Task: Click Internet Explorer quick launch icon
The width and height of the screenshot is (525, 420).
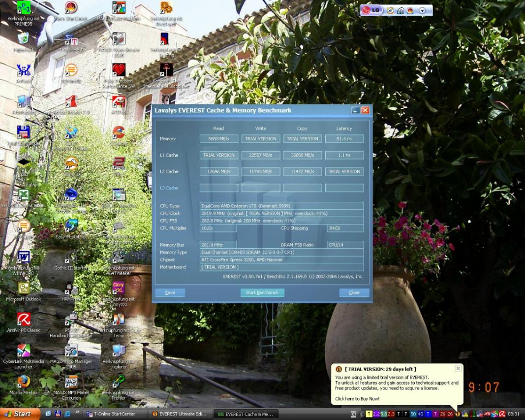Action: [x=67, y=414]
